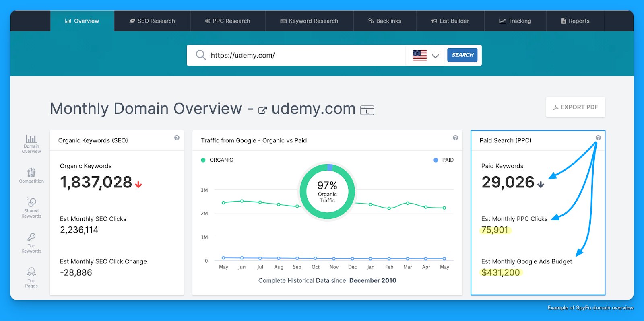Click the megaphone icon on List Builder
Screen dimensions: 644x321
click(434, 21)
